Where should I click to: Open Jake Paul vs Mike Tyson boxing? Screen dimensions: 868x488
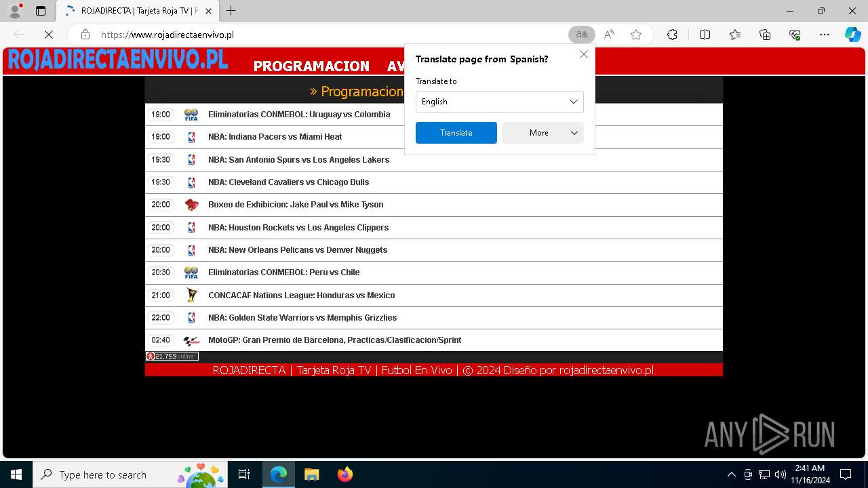coord(296,205)
